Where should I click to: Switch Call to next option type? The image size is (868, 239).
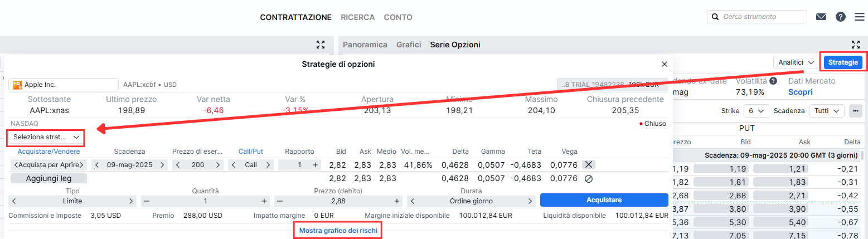268,165
